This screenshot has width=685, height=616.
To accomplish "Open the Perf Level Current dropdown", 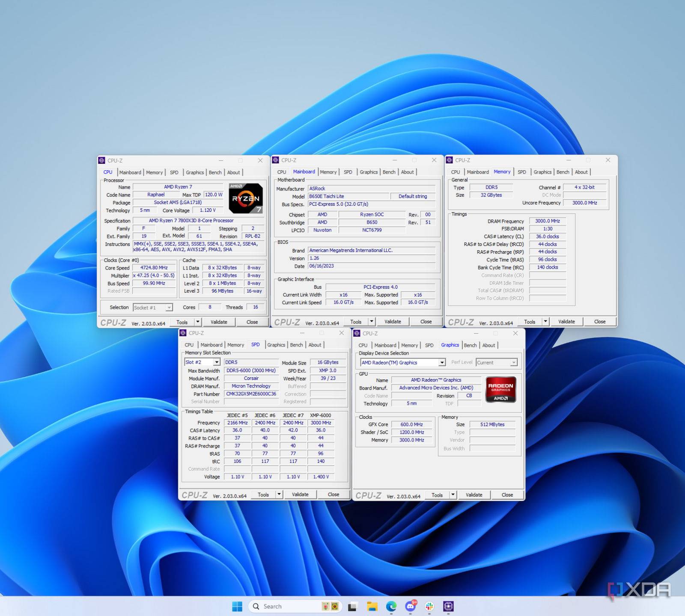I will pos(514,363).
